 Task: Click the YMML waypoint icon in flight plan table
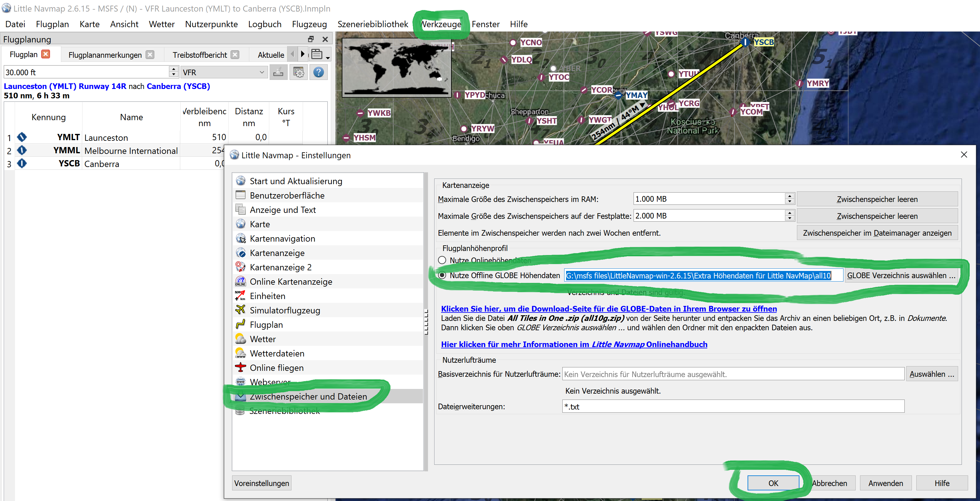(22, 150)
